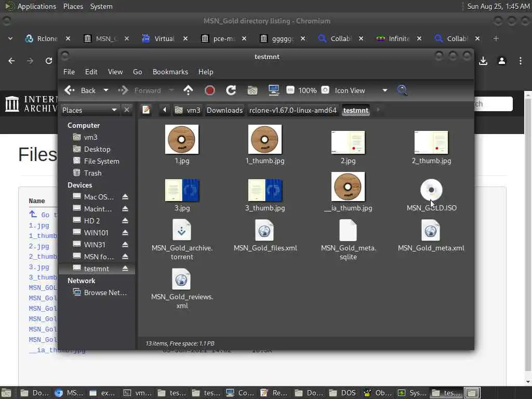
Task: Reload the testmnt folder view
Action: [231, 90]
